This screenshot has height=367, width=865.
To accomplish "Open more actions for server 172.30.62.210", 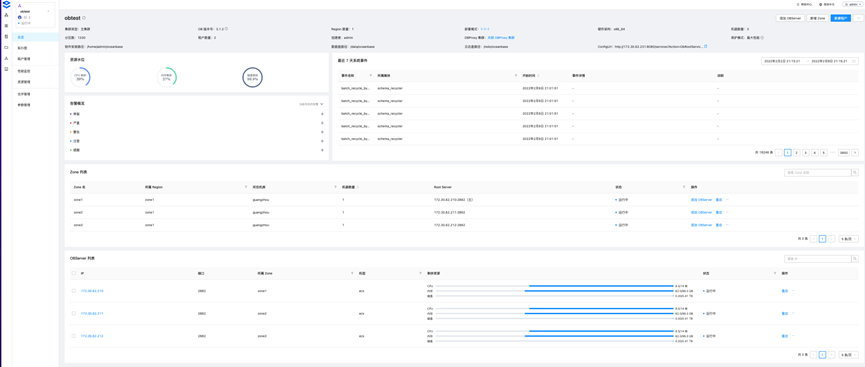I will click(794, 290).
